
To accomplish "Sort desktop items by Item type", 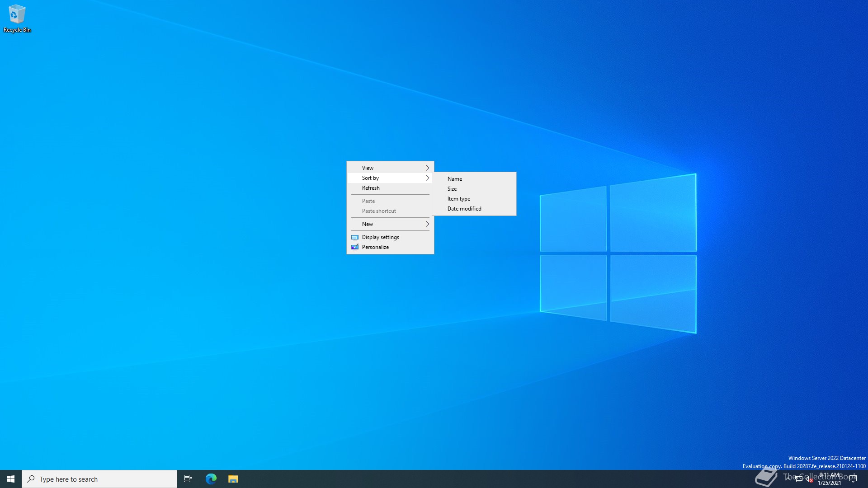I will [459, 199].
